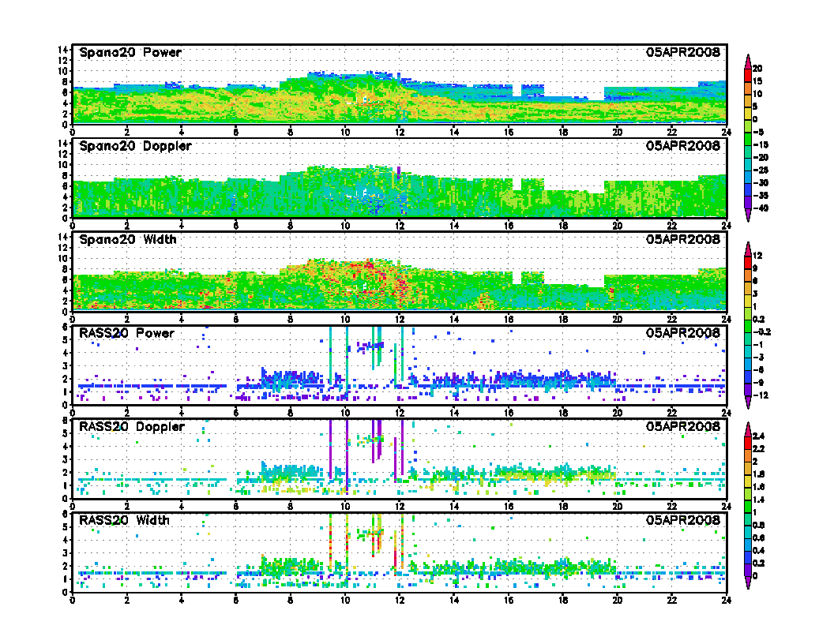Click the pink arrow tip above colorbar label 2.4
The height and width of the screenshot is (644, 834).
pos(747,429)
